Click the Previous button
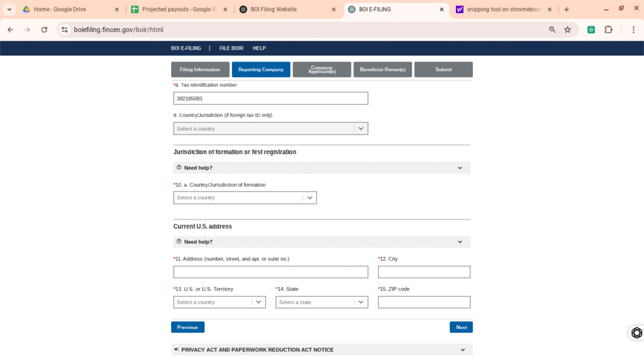Viewport: 644px width, 362px height. tap(187, 327)
